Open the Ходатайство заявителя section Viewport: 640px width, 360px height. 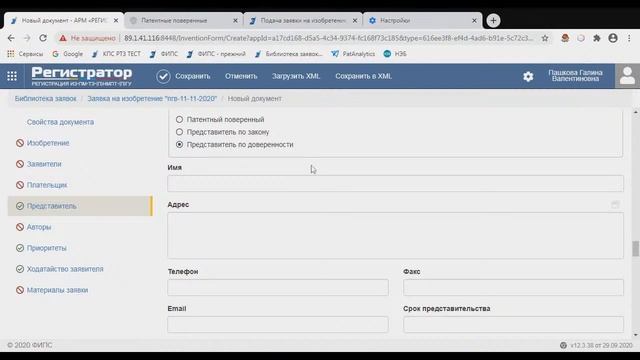coord(65,269)
